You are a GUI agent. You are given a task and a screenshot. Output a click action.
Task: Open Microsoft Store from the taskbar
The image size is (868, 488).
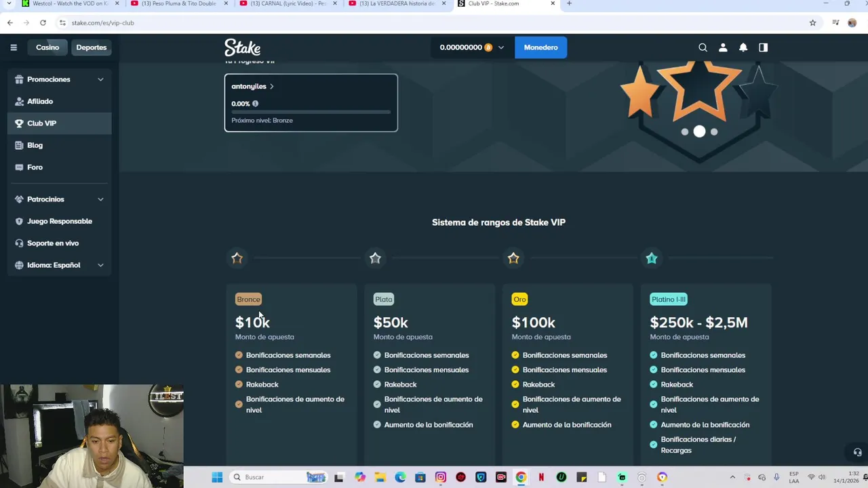point(420,477)
